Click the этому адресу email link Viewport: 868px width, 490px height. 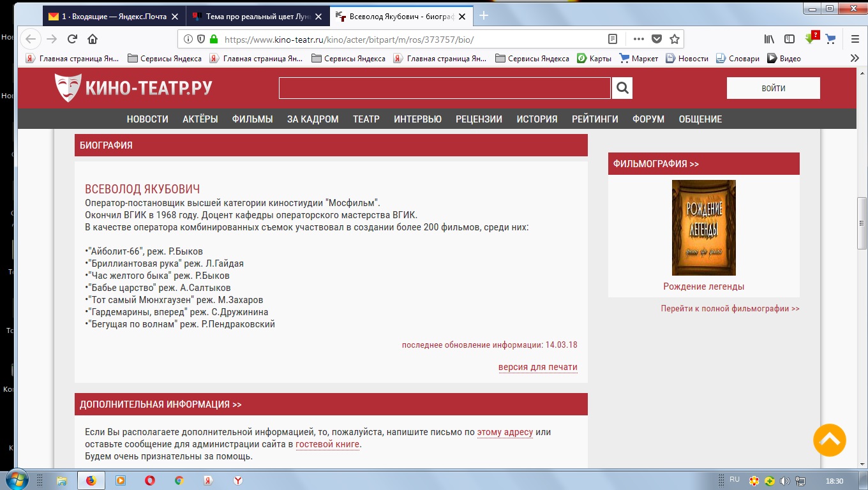click(505, 432)
